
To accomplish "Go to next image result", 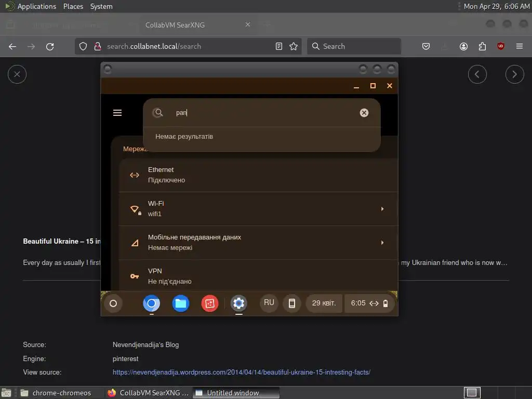I will [x=515, y=74].
